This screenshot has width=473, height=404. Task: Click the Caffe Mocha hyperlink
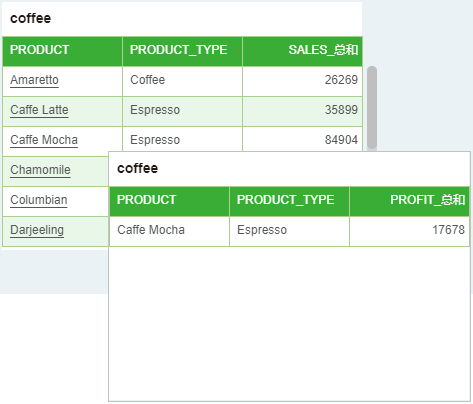coord(44,140)
